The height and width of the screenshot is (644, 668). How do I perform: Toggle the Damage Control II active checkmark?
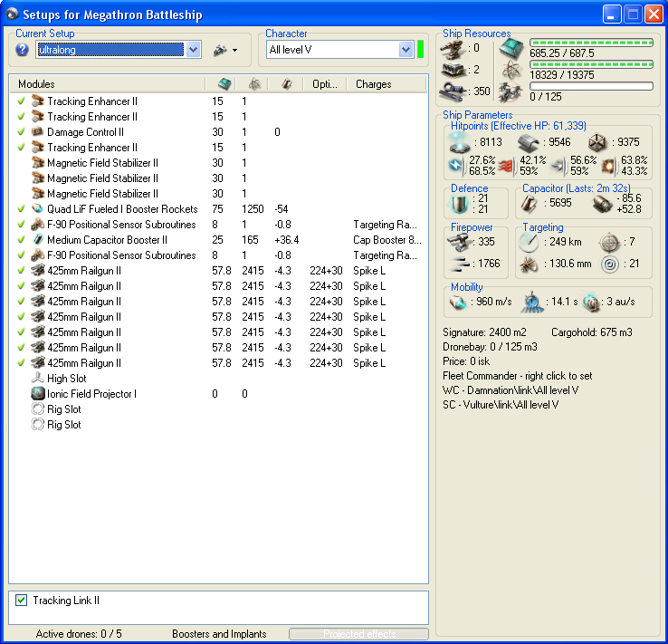point(22,131)
